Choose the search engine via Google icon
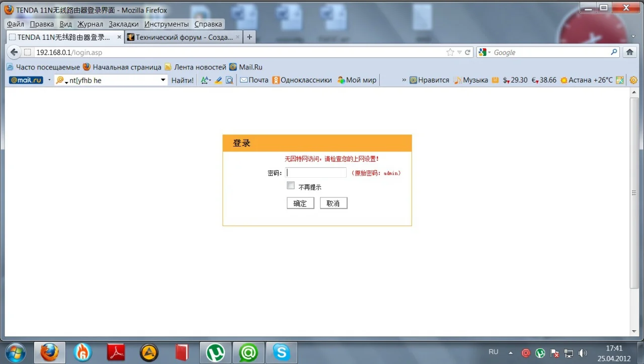 point(485,52)
